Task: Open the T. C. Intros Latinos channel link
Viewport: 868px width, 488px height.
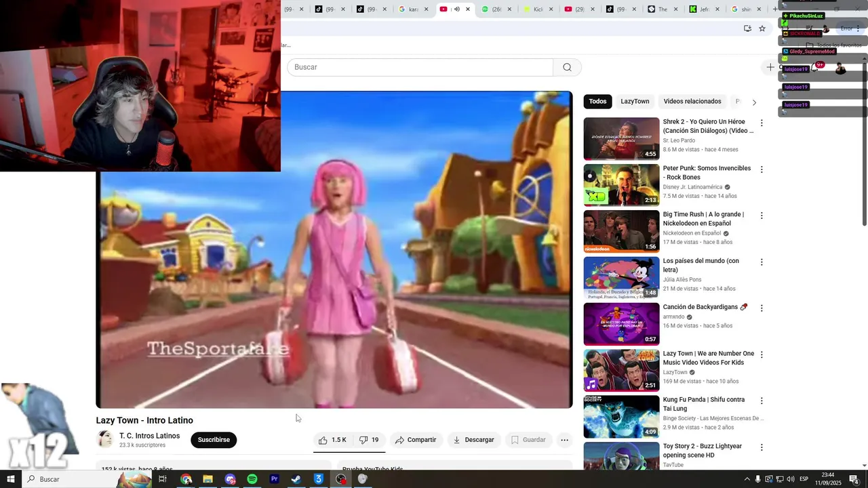Action: pos(149,436)
